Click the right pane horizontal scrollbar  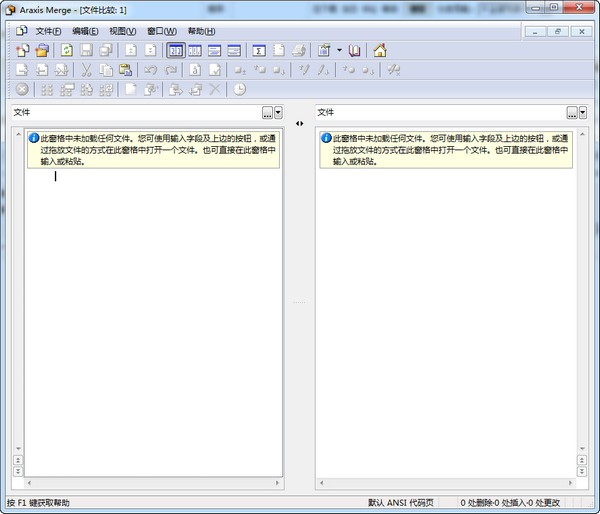tap(445, 483)
